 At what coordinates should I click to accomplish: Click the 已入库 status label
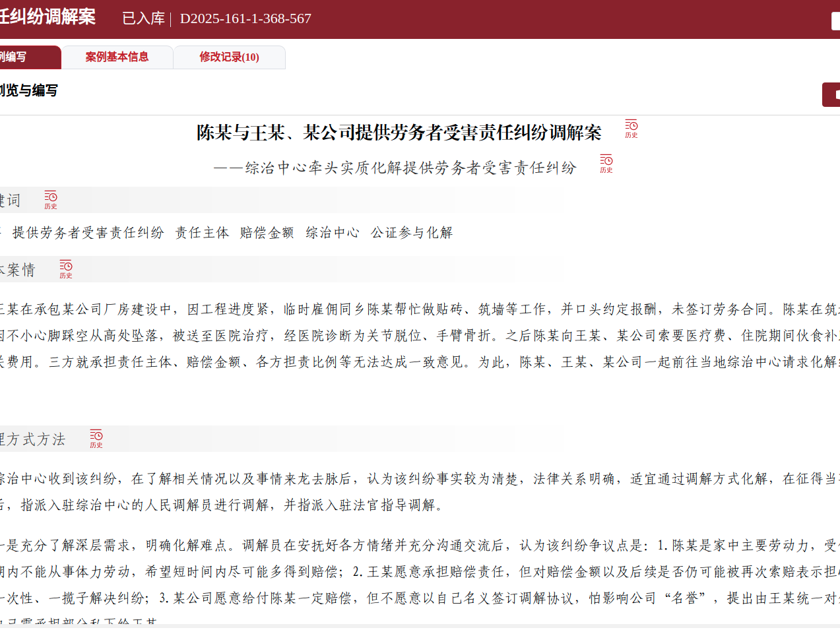(x=143, y=18)
